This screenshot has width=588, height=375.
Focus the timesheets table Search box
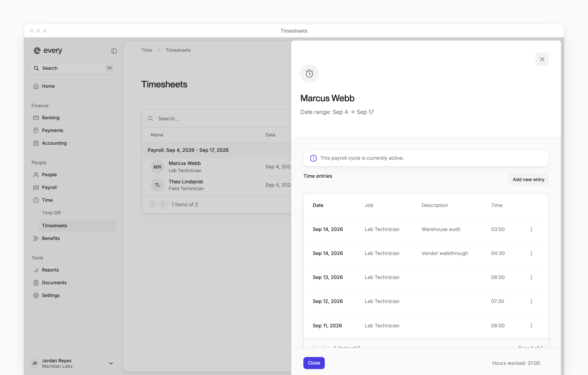click(216, 118)
